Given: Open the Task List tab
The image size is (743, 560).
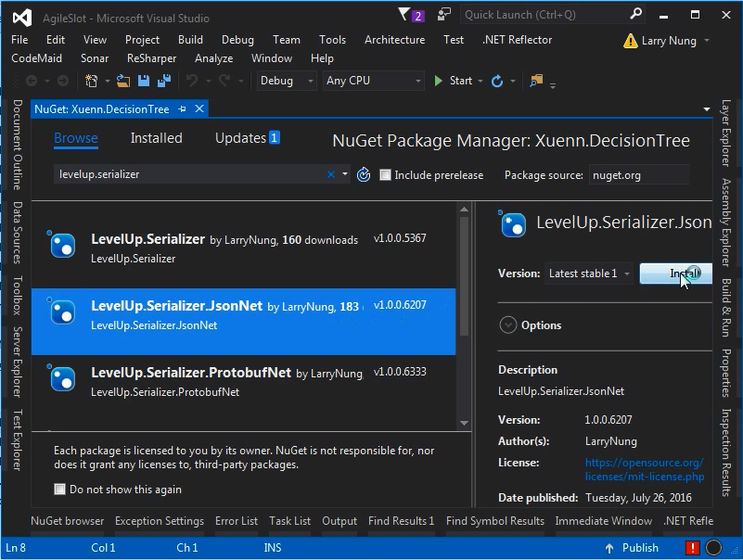Looking at the screenshot, I should click(x=289, y=521).
